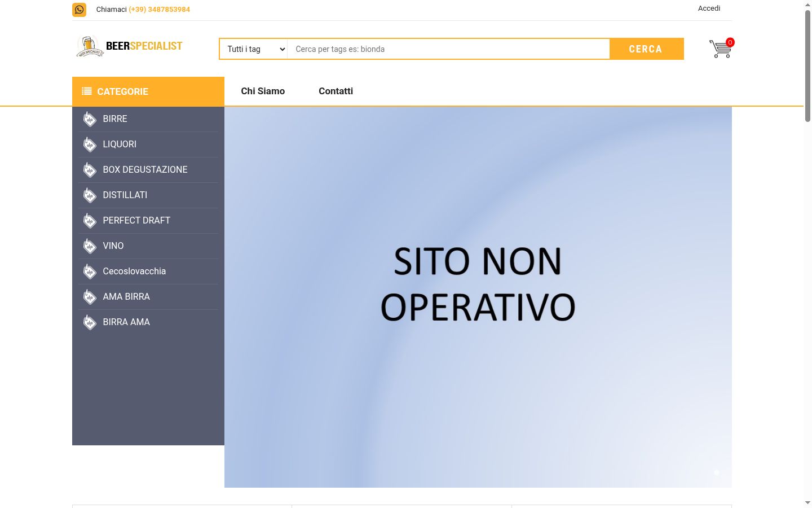Sign in via Accedi link
Image resolution: width=812 pixels, height=508 pixels.
point(709,8)
